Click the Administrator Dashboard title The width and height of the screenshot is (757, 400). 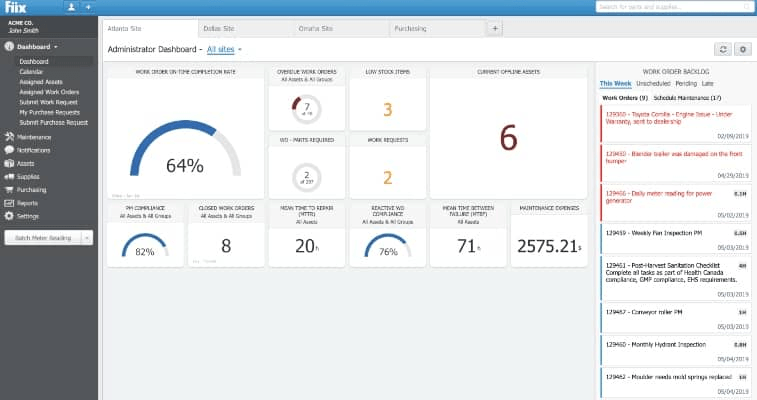(x=152, y=49)
